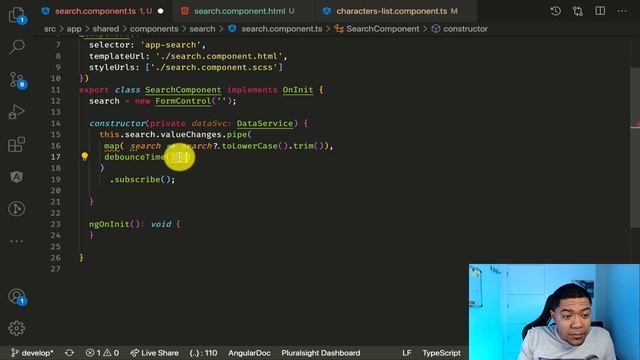Select 'components' in the breadcrumb
Image resolution: width=640 pixels, height=360 pixels.
(154, 29)
